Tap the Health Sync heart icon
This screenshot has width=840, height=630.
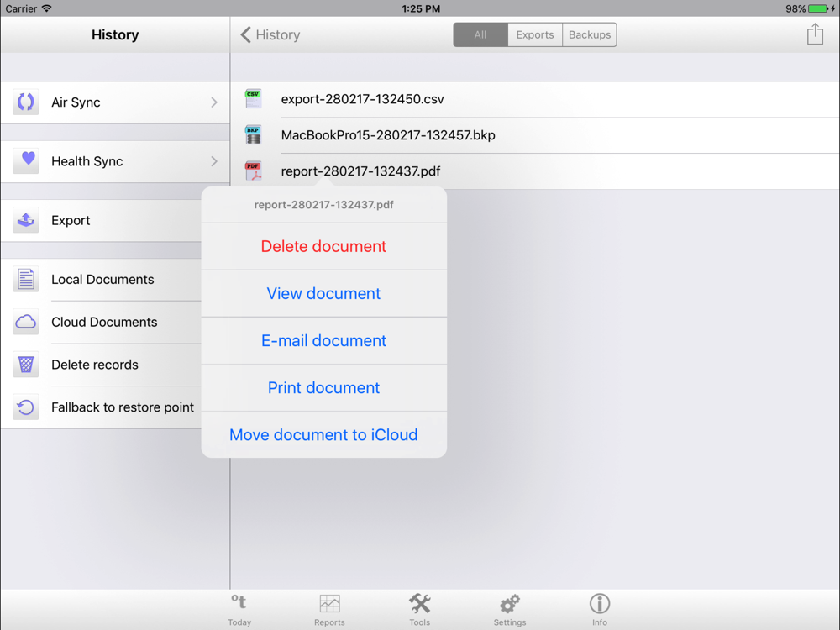click(x=26, y=160)
